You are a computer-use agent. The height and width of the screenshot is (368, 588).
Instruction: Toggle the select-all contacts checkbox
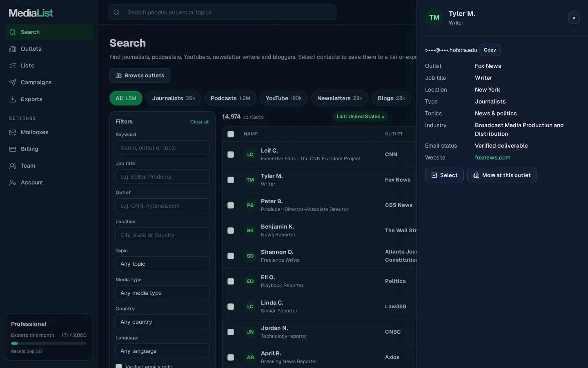[231, 134]
